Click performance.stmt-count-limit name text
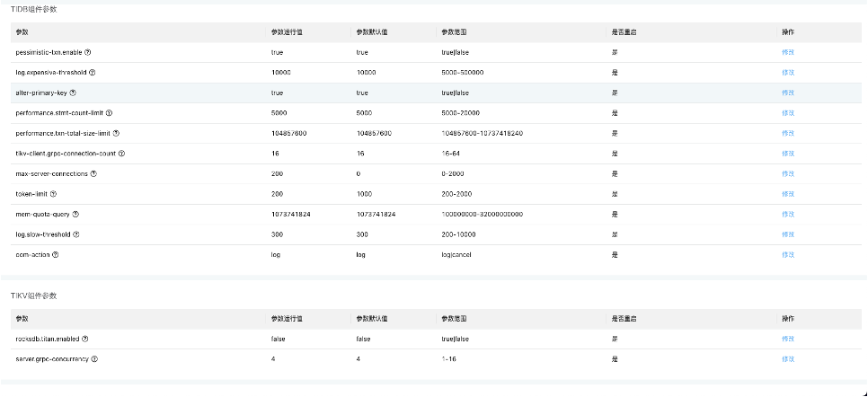 60,113
